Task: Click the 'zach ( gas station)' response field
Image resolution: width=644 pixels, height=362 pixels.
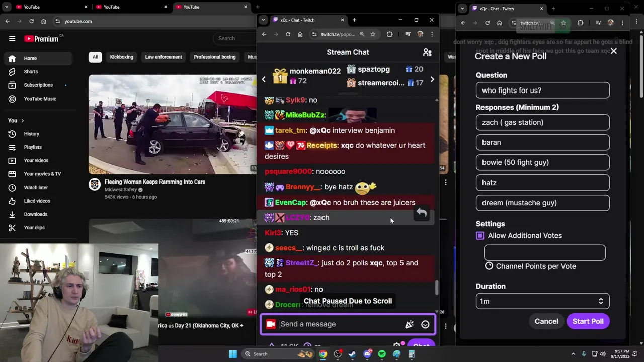Action: [x=542, y=122]
